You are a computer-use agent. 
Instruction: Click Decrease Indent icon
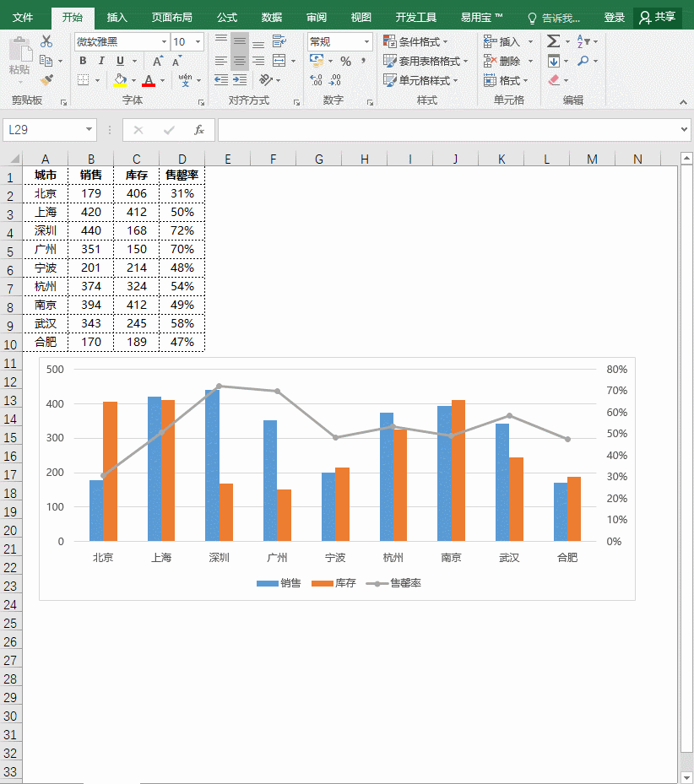coord(220,80)
